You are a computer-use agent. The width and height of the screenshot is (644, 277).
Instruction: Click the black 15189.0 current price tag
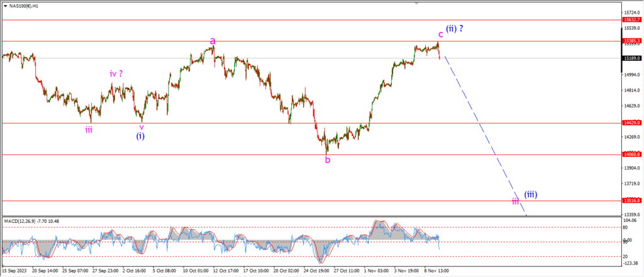[x=631, y=58]
